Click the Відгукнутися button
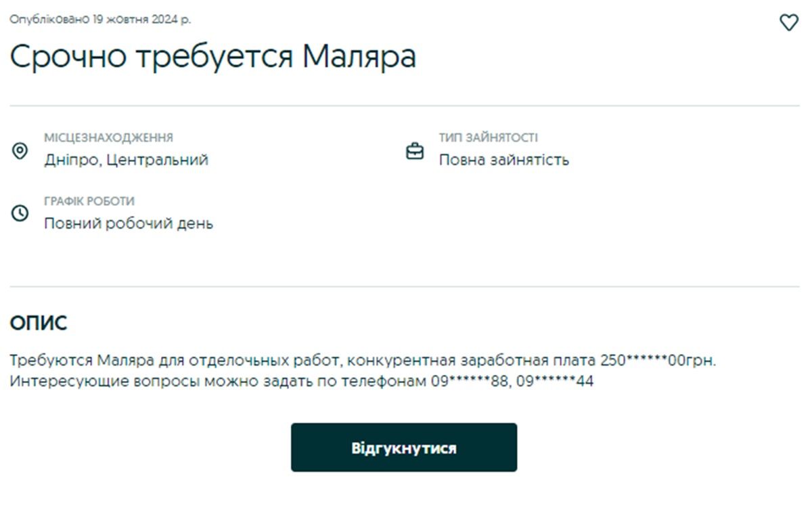Image resolution: width=812 pixels, height=511 pixels. [404, 447]
